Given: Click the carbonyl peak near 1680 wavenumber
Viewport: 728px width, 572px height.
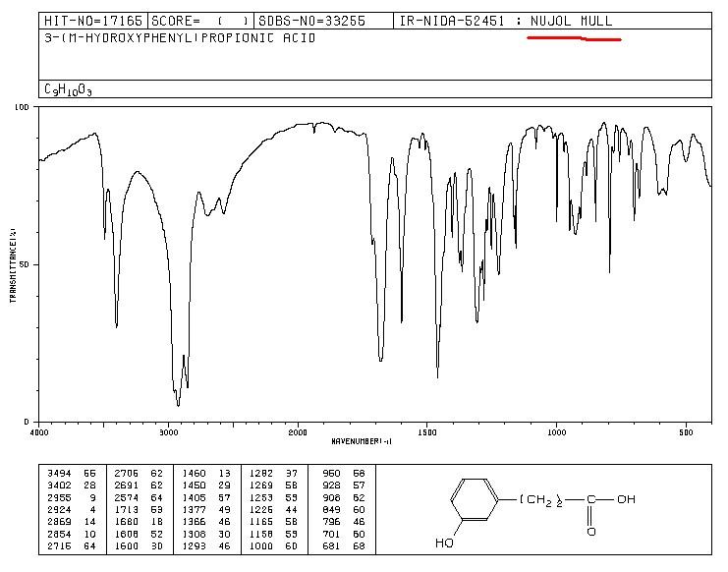Looking at the screenshot, I should click(381, 359).
